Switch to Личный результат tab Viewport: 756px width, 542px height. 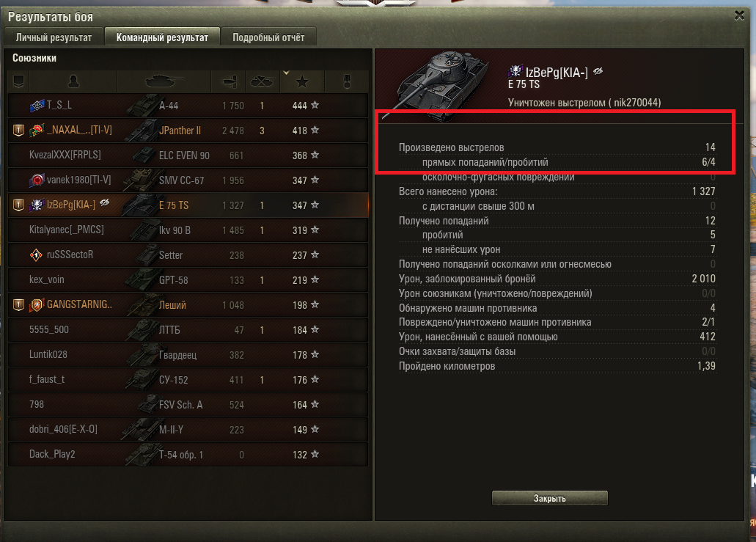click(54, 37)
